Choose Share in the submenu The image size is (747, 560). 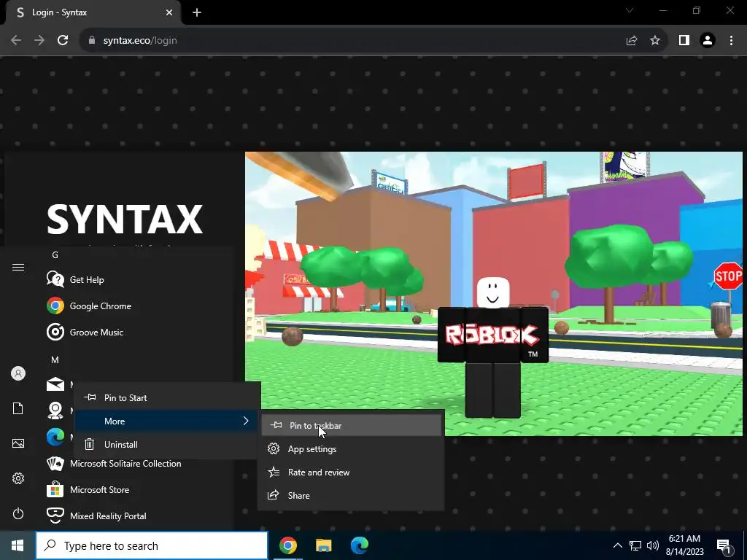(351, 496)
